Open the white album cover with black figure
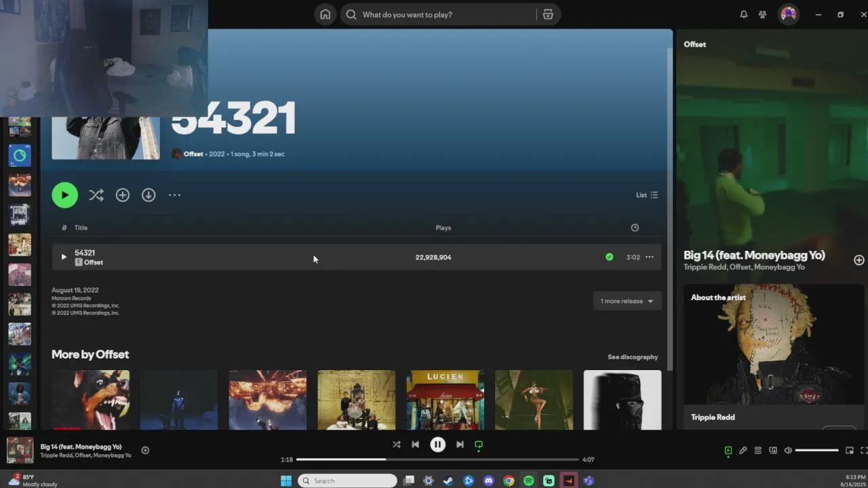The width and height of the screenshot is (868, 488). 622,400
